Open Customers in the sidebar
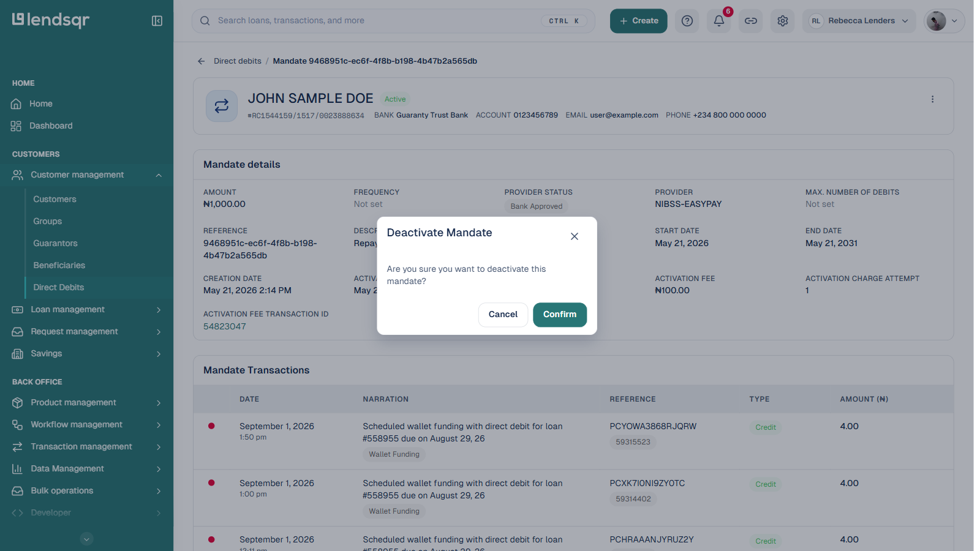Screen dimensions: 980x551 [55, 200]
